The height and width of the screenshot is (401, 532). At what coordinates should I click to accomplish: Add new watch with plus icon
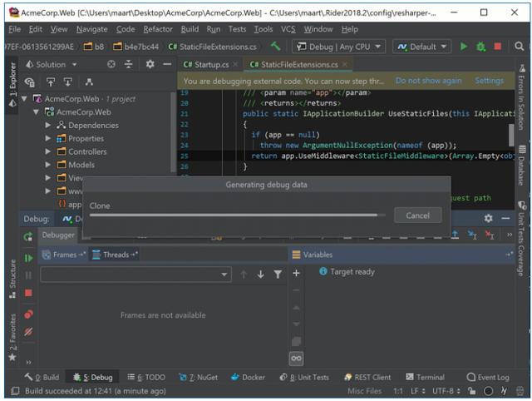point(296,273)
